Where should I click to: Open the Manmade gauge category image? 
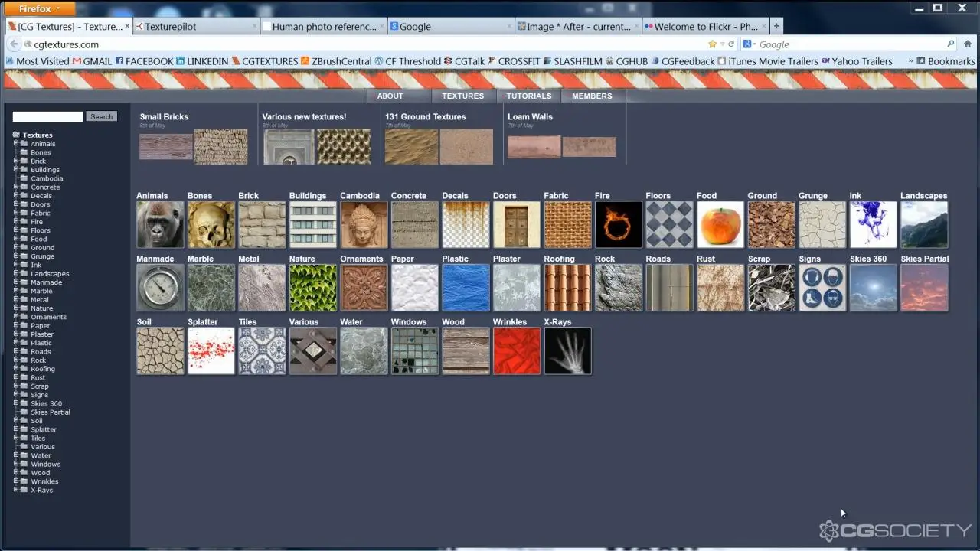click(x=160, y=288)
